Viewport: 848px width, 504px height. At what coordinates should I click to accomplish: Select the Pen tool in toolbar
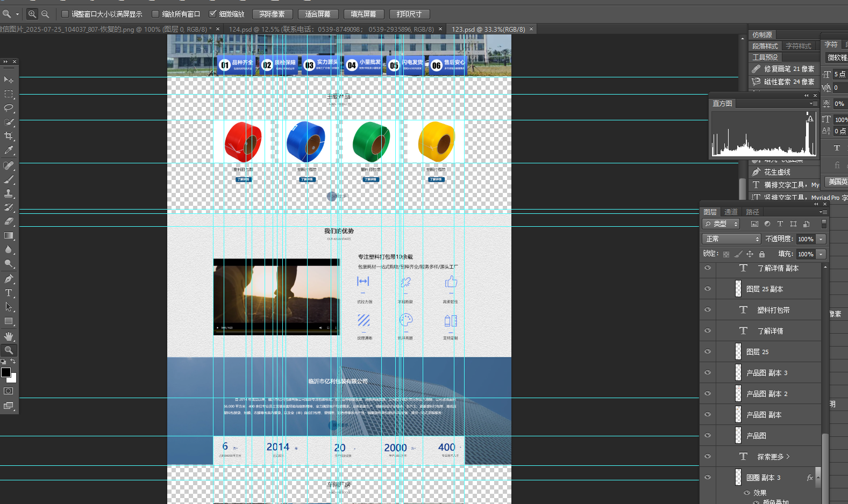9,279
